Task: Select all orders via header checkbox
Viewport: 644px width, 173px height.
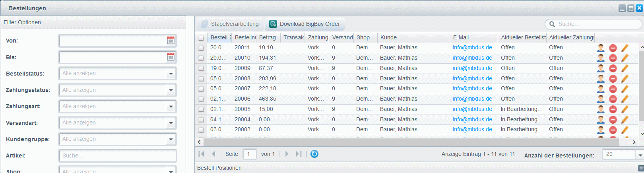Action: point(201,38)
